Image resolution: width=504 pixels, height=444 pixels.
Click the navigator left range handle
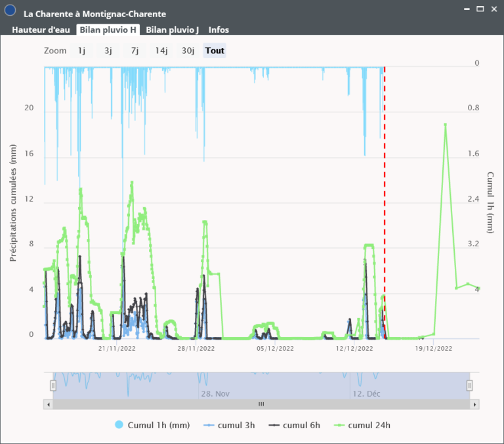pos(53,386)
